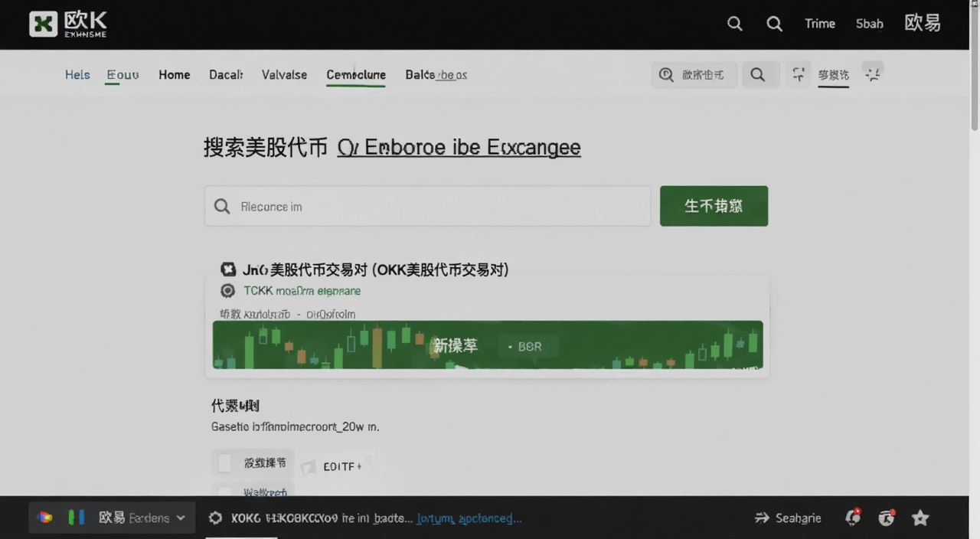Click the E0ITF+ label
This screenshot has width=980, height=539.
point(342,465)
